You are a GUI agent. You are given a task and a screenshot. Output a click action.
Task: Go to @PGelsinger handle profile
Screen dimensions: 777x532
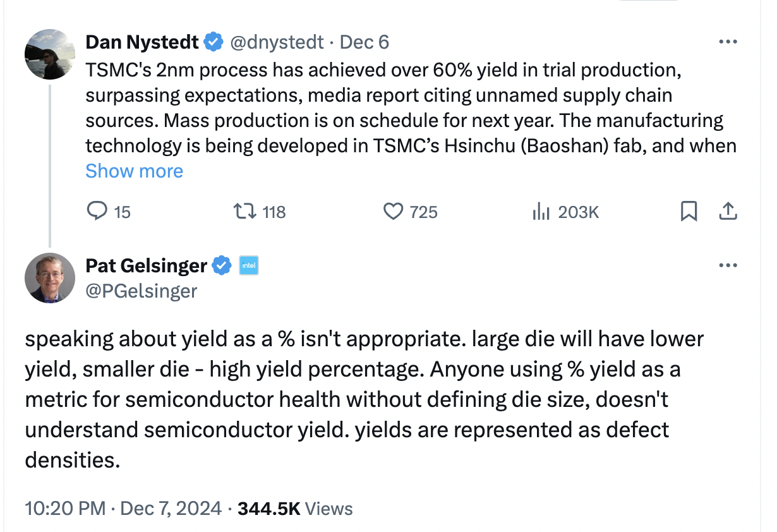[141, 291]
